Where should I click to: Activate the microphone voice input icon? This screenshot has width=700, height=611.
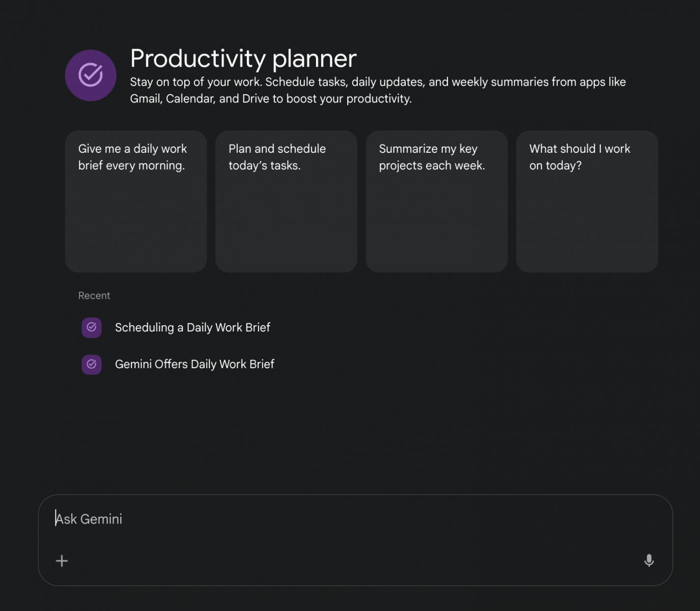(x=649, y=561)
